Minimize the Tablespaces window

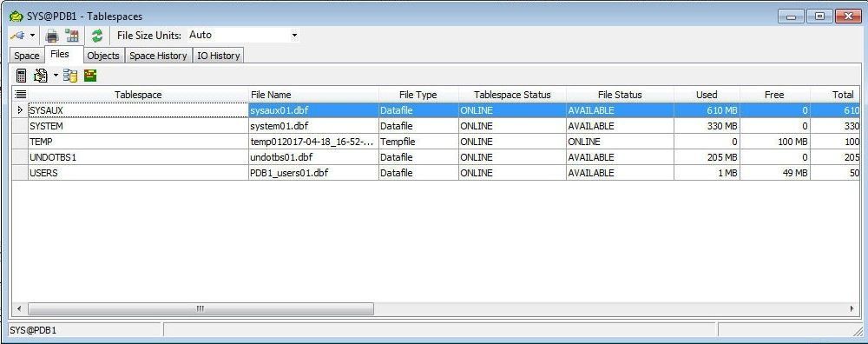[x=791, y=17]
